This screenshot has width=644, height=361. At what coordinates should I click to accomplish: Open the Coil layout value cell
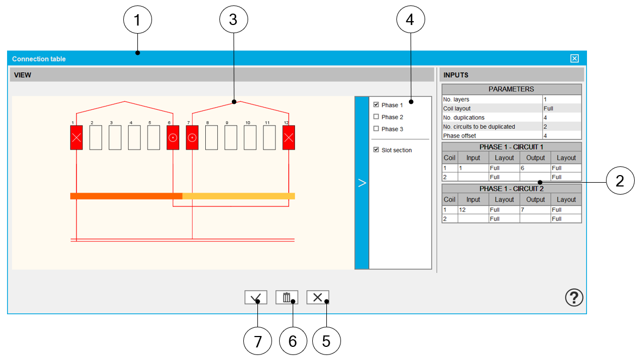tap(561, 109)
